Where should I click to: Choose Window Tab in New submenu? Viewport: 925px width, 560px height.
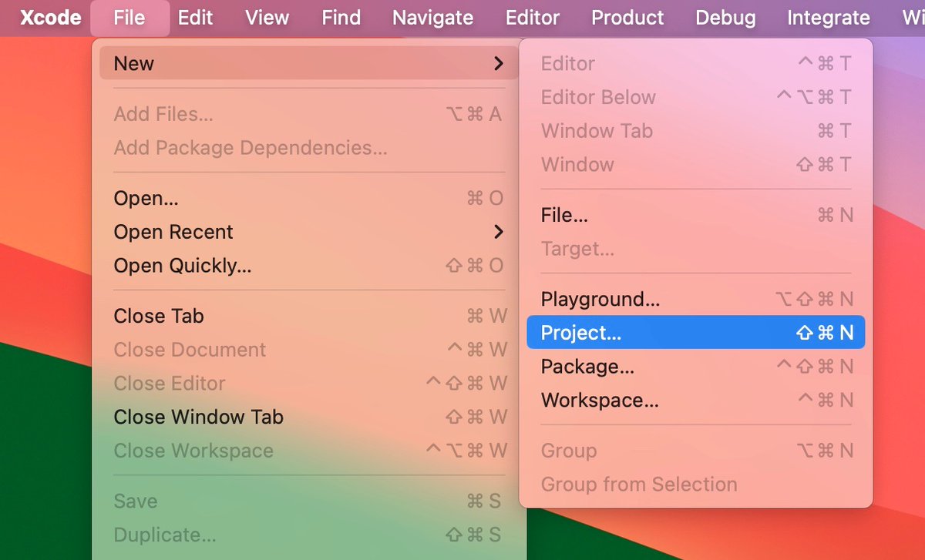(x=696, y=131)
